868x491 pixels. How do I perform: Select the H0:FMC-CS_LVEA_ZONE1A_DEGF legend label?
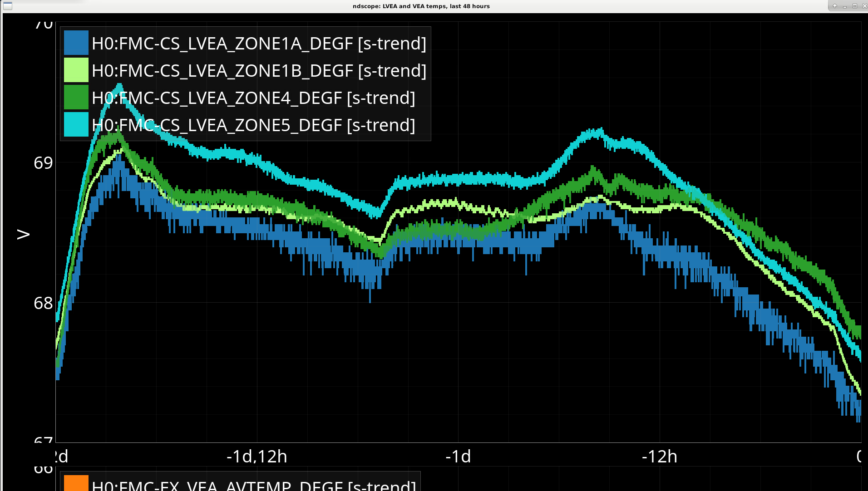click(259, 44)
